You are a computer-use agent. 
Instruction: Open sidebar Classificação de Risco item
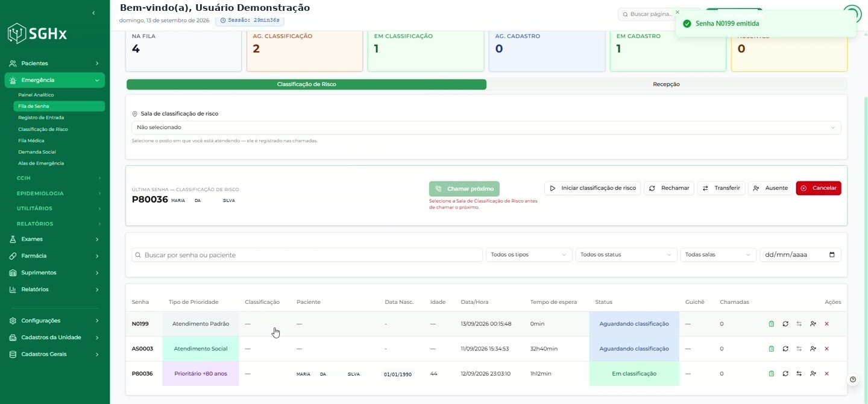[59, 129]
